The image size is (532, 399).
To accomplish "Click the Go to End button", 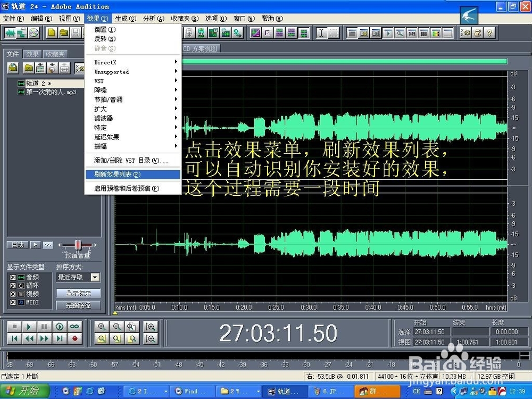I will tap(60, 338).
